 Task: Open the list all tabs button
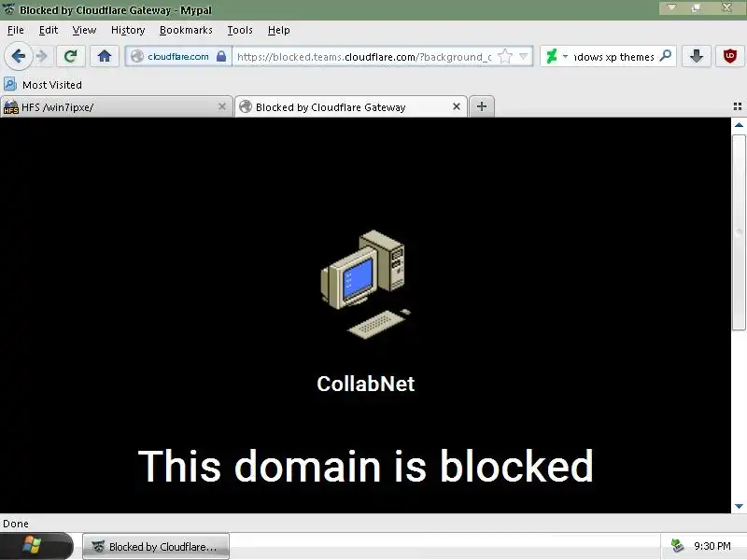(737, 106)
